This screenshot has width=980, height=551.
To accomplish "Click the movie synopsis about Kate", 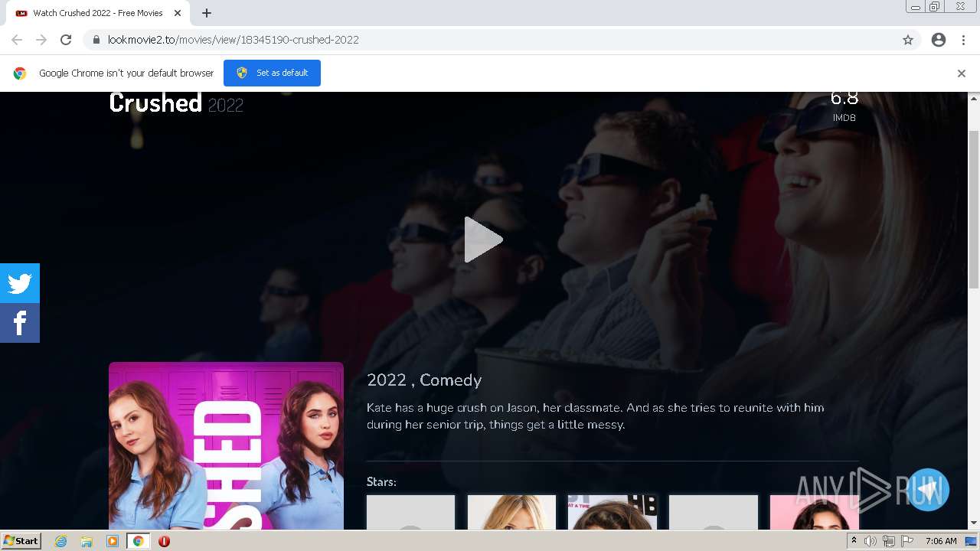I will pos(596,416).
